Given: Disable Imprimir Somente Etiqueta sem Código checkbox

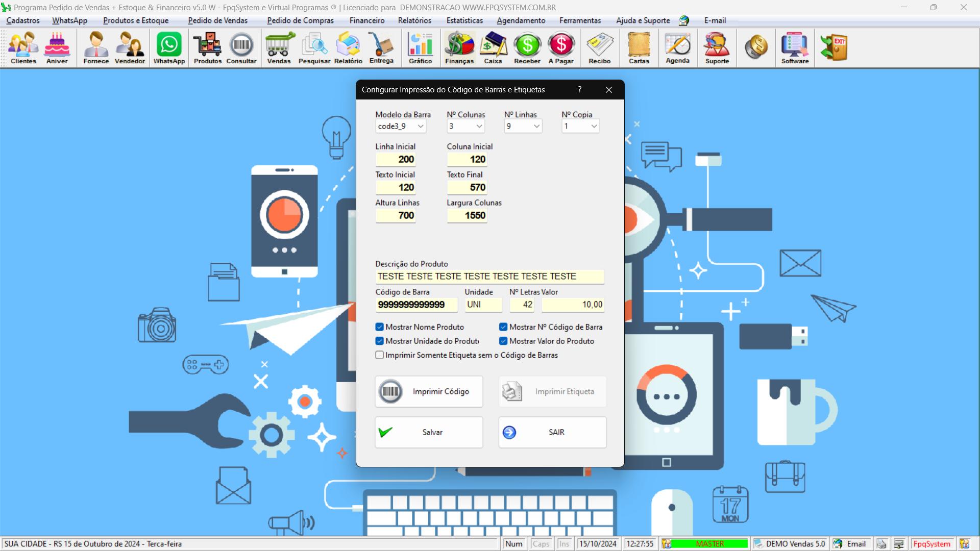Looking at the screenshot, I should pos(379,355).
